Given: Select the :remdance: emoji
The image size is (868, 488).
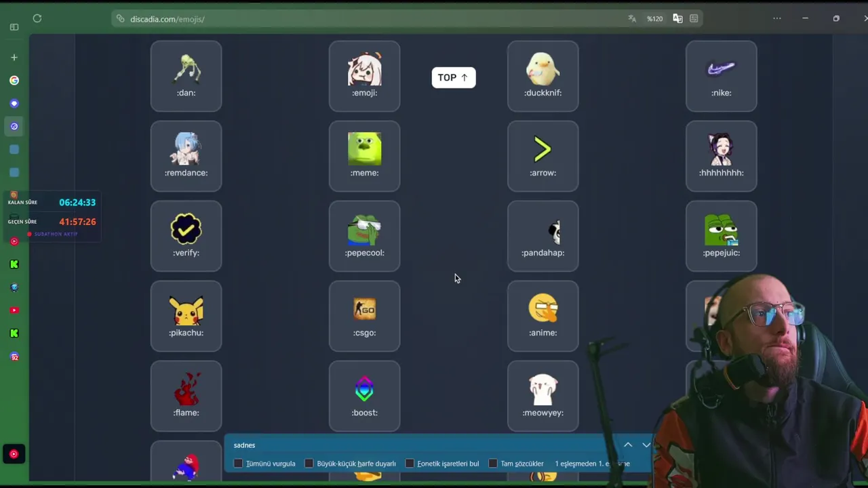Looking at the screenshot, I should point(186,156).
